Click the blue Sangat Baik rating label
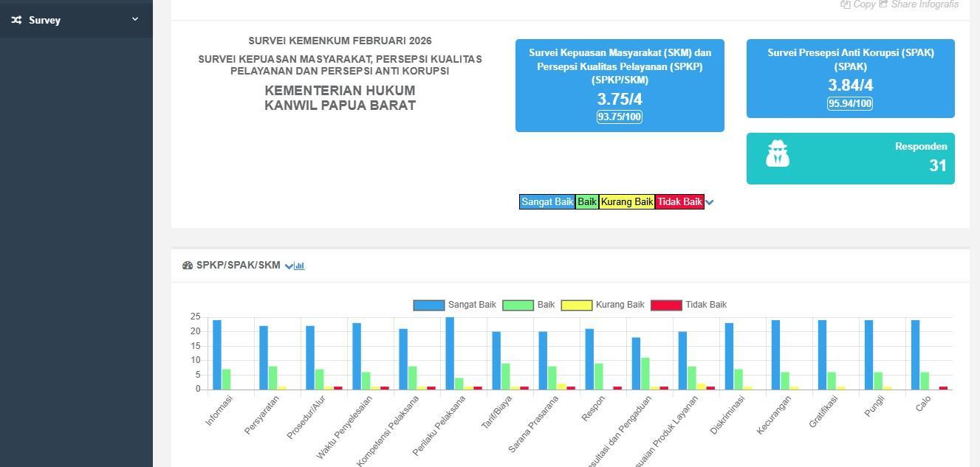The height and width of the screenshot is (467, 980). [547, 202]
